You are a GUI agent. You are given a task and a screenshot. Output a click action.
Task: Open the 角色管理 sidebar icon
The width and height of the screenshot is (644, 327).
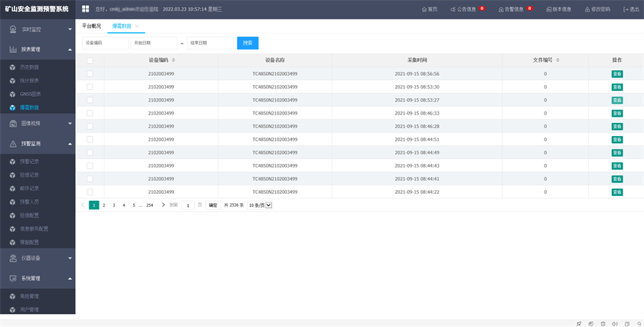point(12,296)
